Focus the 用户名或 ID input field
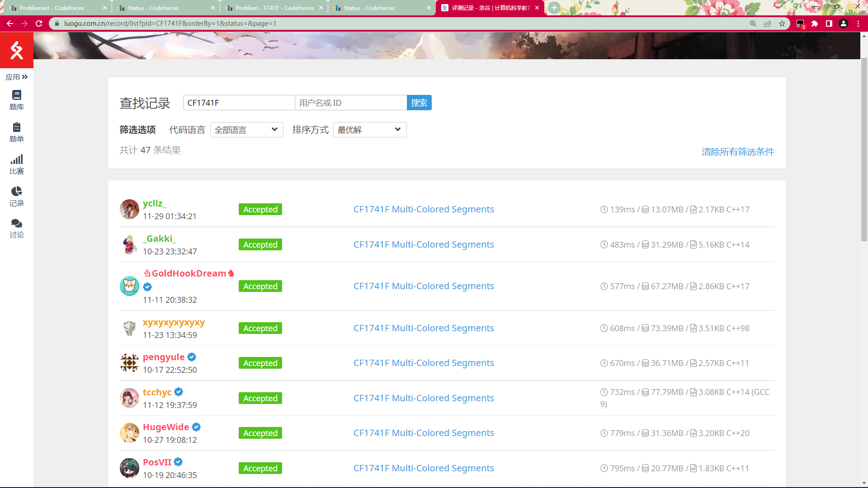This screenshot has width=868, height=488. (x=350, y=103)
